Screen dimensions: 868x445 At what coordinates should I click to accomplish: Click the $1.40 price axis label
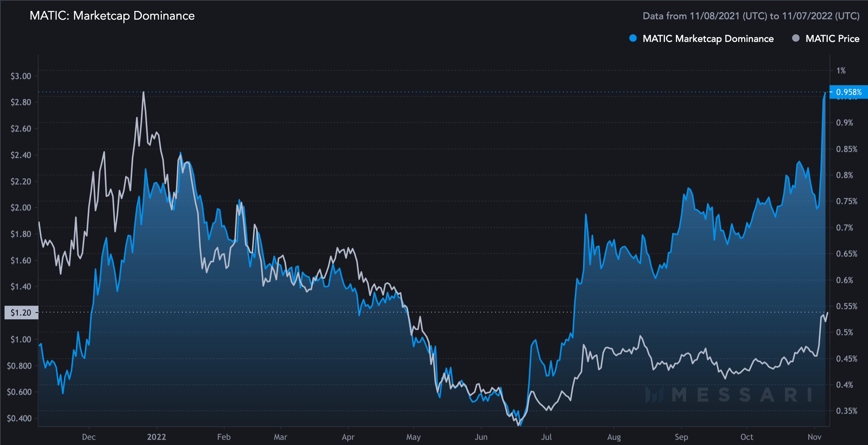click(21, 287)
